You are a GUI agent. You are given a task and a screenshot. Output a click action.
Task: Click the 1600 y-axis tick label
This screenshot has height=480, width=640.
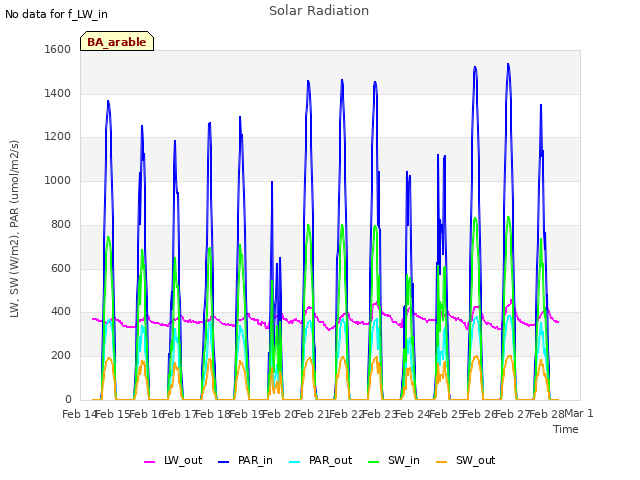pos(58,49)
